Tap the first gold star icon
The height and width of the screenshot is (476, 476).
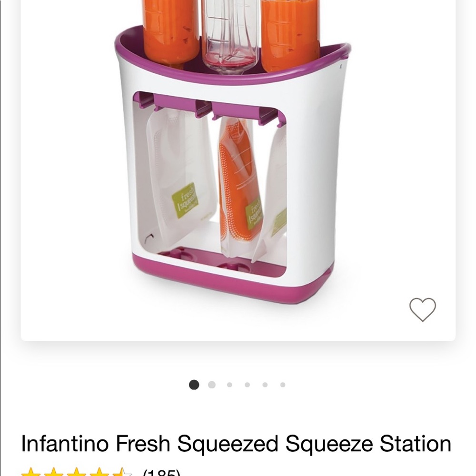click(31, 471)
